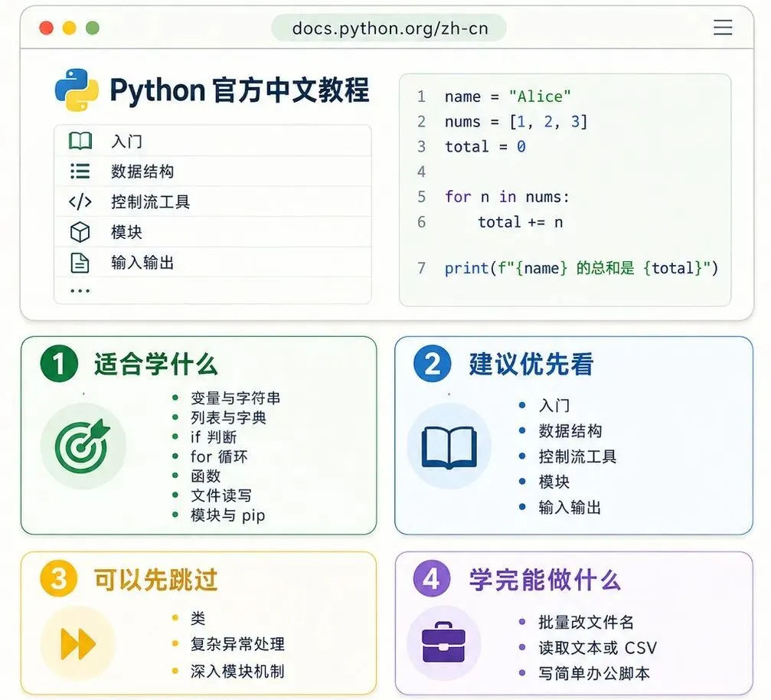Click code line total += n

520,222
